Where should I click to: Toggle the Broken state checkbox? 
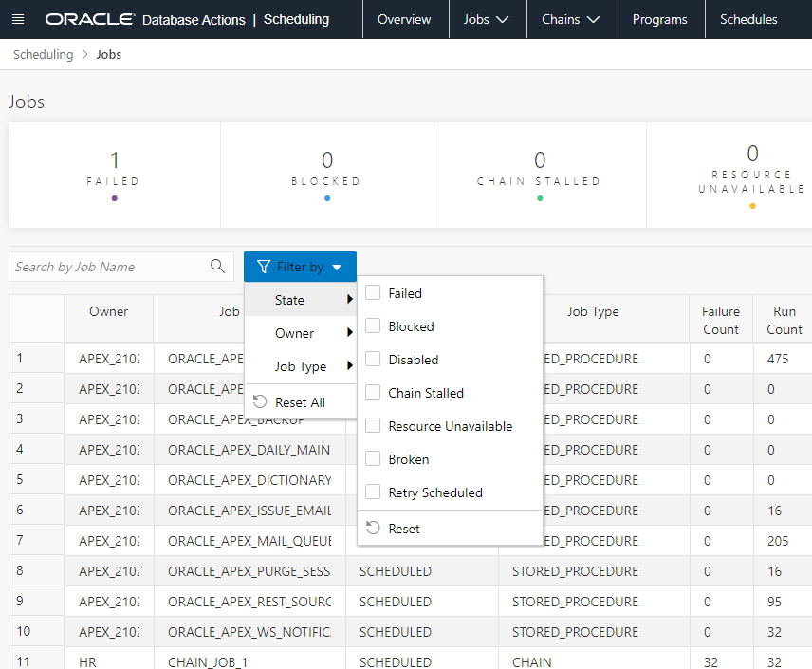(373, 458)
